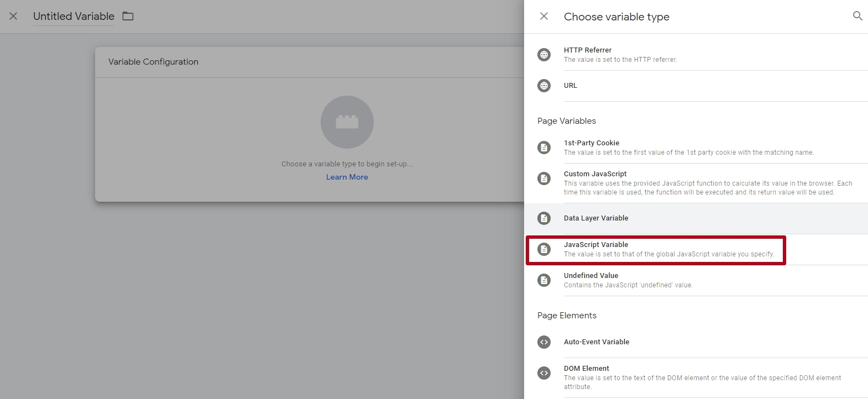Click the Page Elements section heading
The width and height of the screenshot is (868, 399).
[567, 316]
